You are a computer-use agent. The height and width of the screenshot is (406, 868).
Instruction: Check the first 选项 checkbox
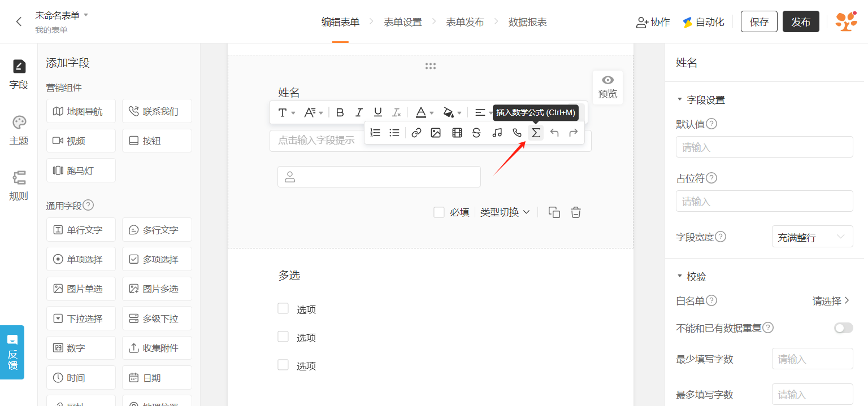click(283, 308)
